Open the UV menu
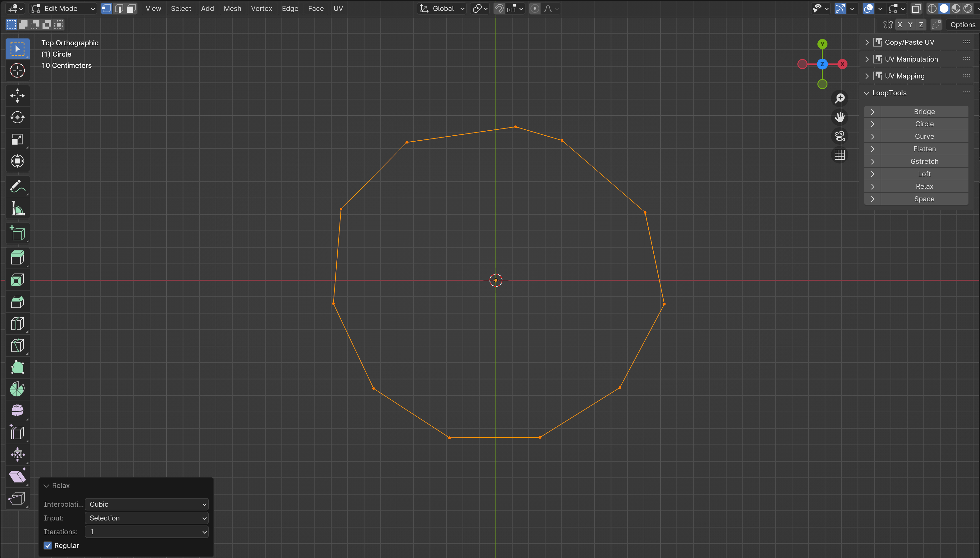Screen dimensions: 980x558 pos(338,8)
